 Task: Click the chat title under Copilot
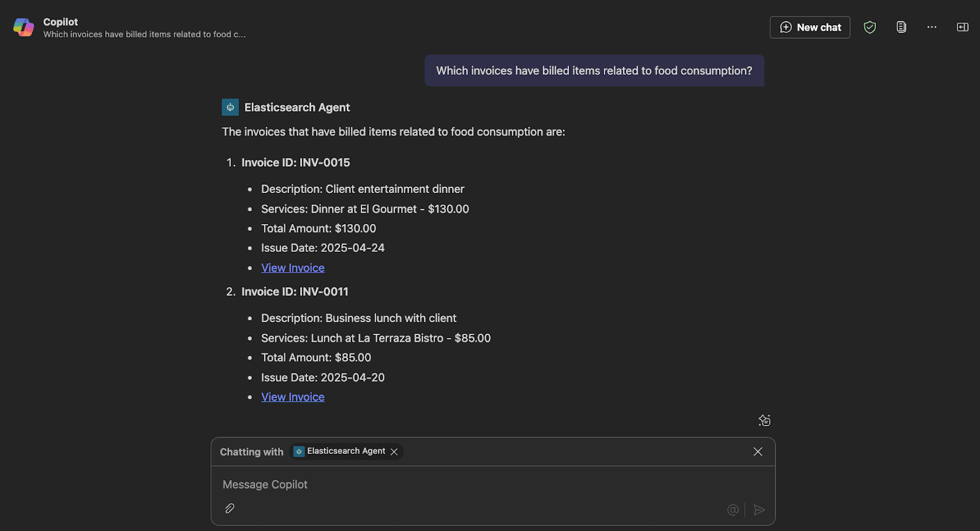[144, 34]
